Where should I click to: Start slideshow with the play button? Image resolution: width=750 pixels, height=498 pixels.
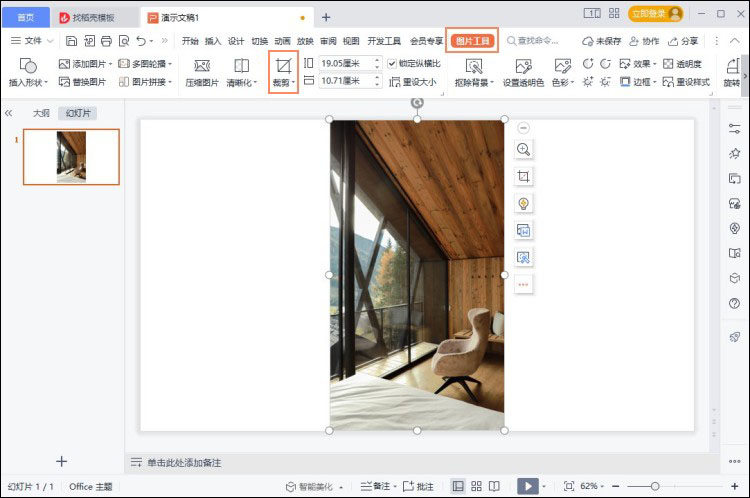[528, 486]
